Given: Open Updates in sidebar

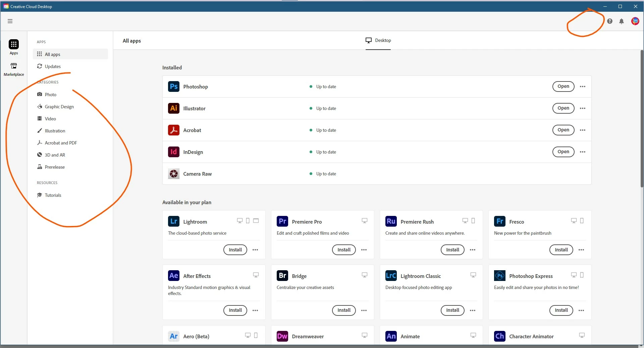Looking at the screenshot, I should click(x=70, y=66).
